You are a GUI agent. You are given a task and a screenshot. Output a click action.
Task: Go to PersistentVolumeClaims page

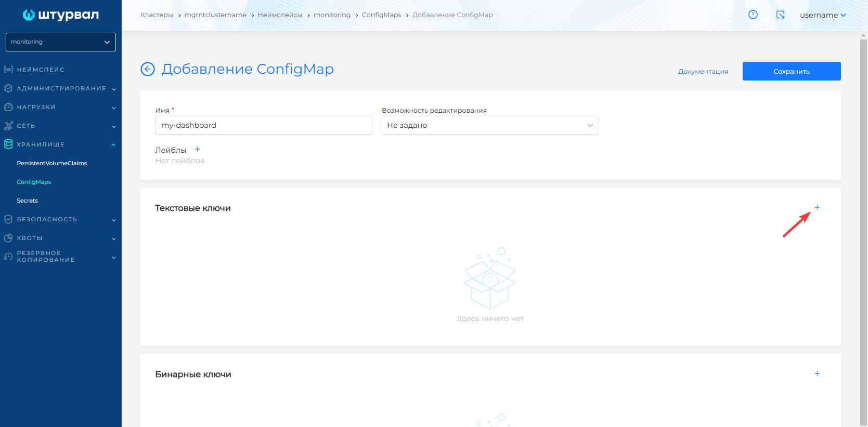click(52, 163)
